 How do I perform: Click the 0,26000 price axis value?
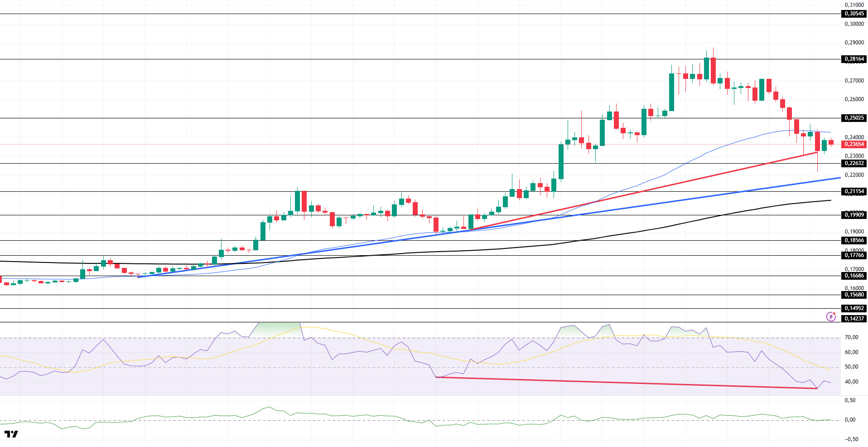tap(854, 99)
